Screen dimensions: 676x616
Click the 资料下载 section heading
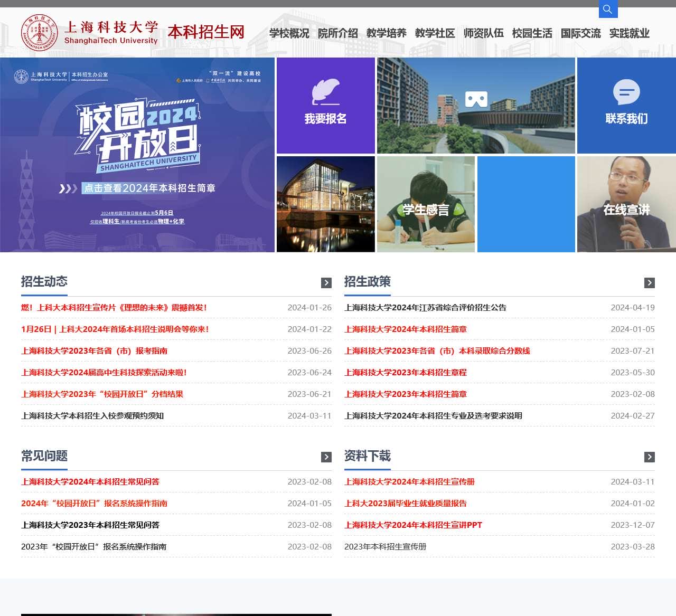368,456
